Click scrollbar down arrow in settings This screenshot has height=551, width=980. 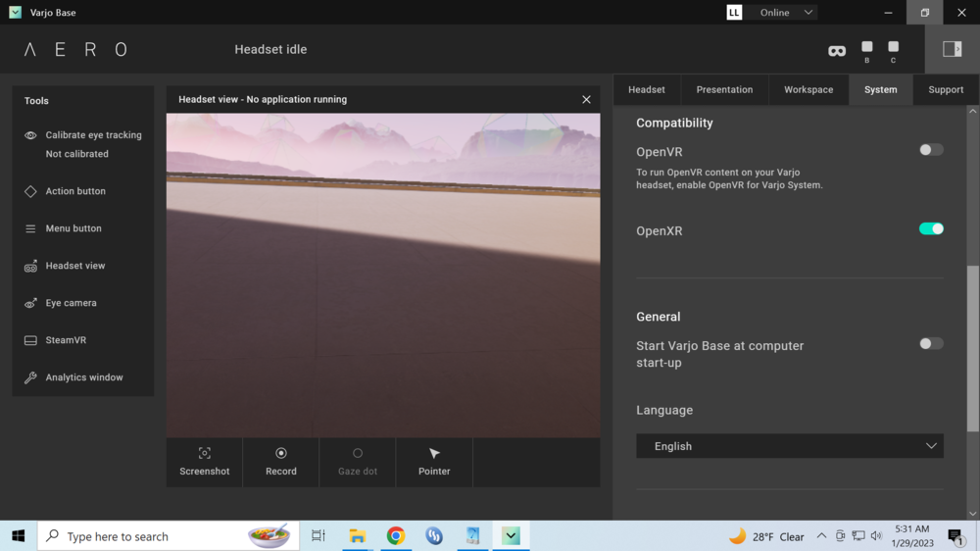click(x=972, y=514)
